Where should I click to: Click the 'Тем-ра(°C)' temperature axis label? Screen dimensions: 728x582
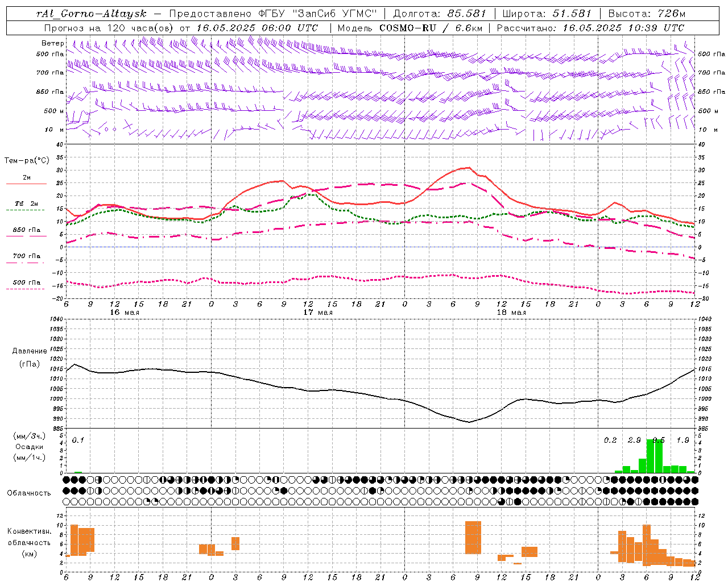click(27, 161)
